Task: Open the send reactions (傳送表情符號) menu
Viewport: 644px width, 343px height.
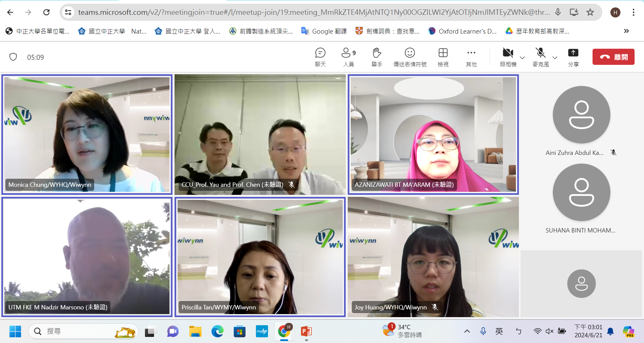Action: click(x=410, y=57)
